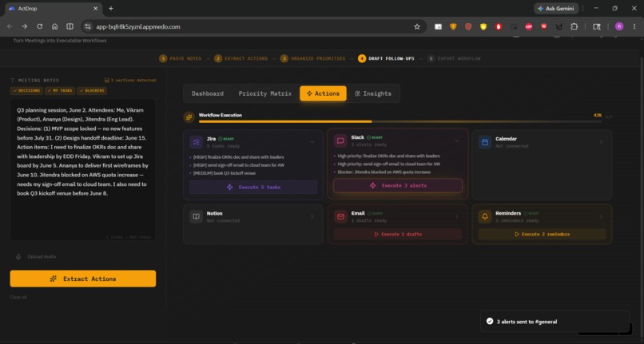Screen dimensions: 644x344
Task: Go to step 2 Extract Actions
Action: point(241,59)
